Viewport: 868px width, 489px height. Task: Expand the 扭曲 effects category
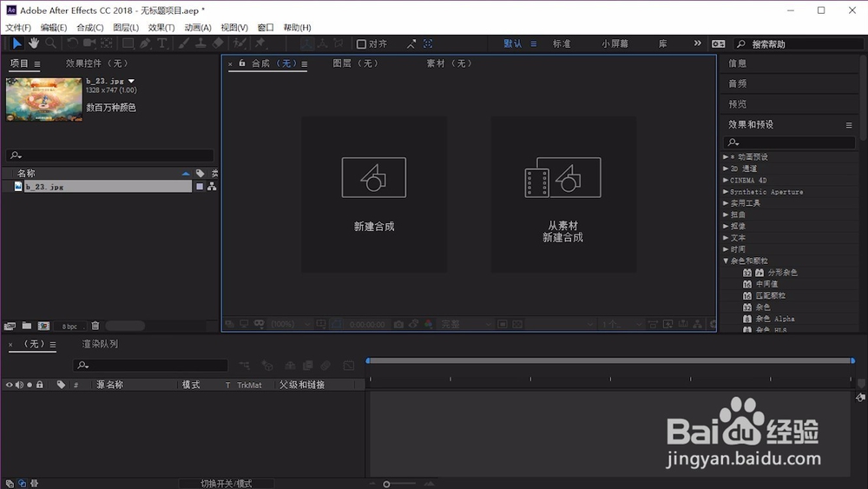click(x=726, y=215)
